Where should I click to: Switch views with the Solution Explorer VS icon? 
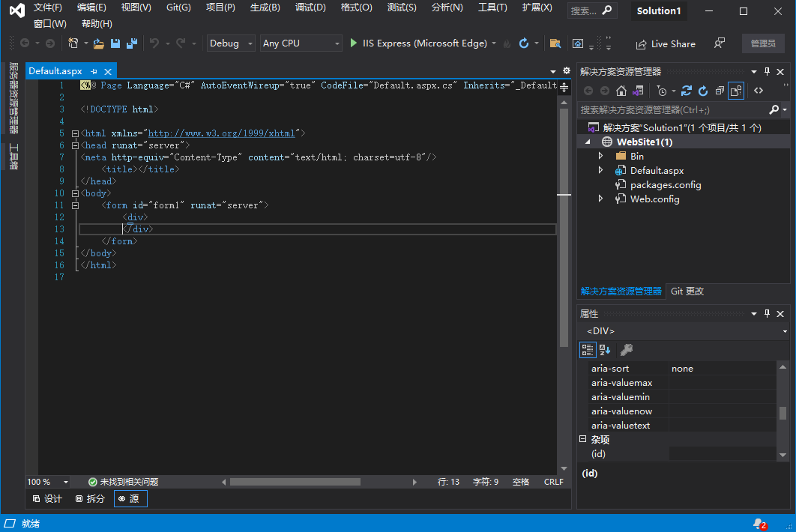[638, 91]
